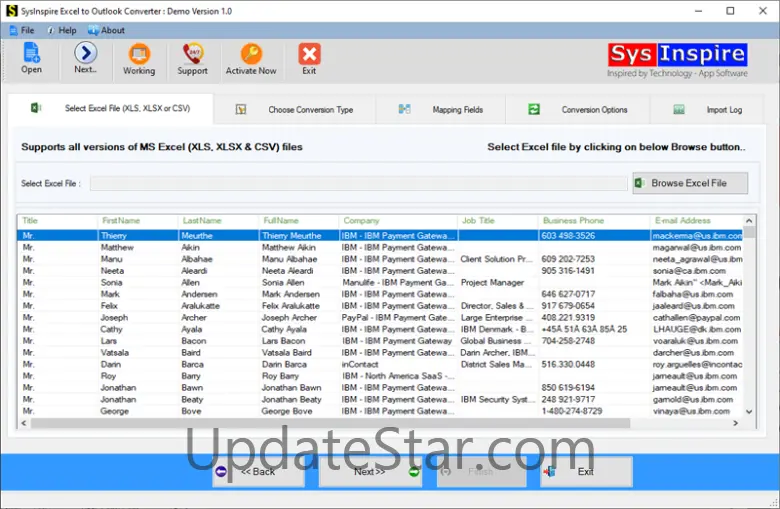The image size is (780, 509).
Task: Switch to Mapping Fields tab
Action: click(441, 109)
